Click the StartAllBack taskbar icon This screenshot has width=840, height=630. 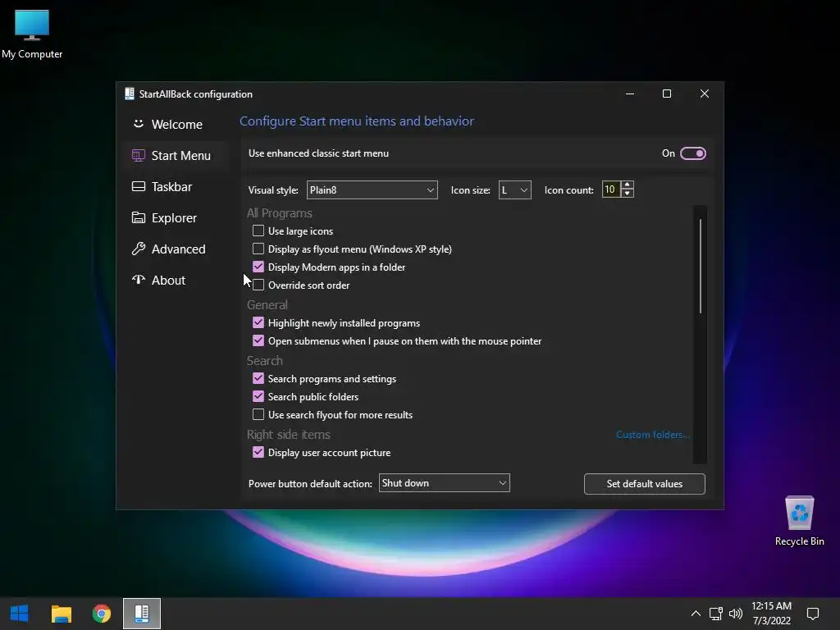(141, 614)
